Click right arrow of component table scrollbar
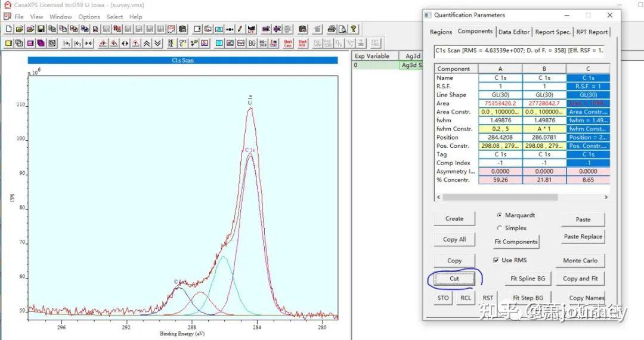Image resolution: width=644 pixels, height=340 pixels. click(x=606, y=197)
